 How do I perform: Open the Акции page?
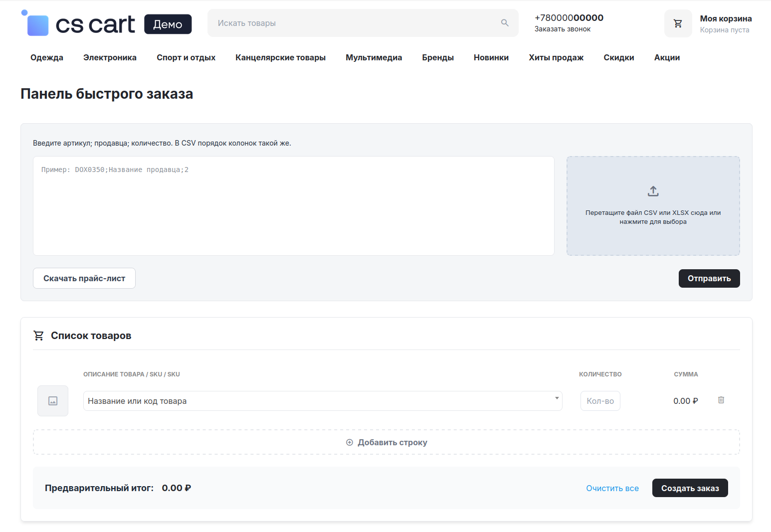pyautogui.click(x=667, y=57)
